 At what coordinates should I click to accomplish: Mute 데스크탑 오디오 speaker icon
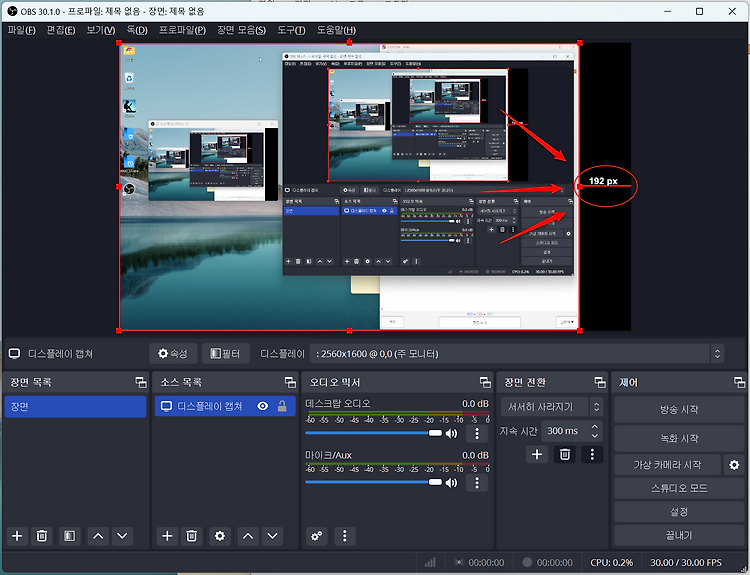pos(452,433)
